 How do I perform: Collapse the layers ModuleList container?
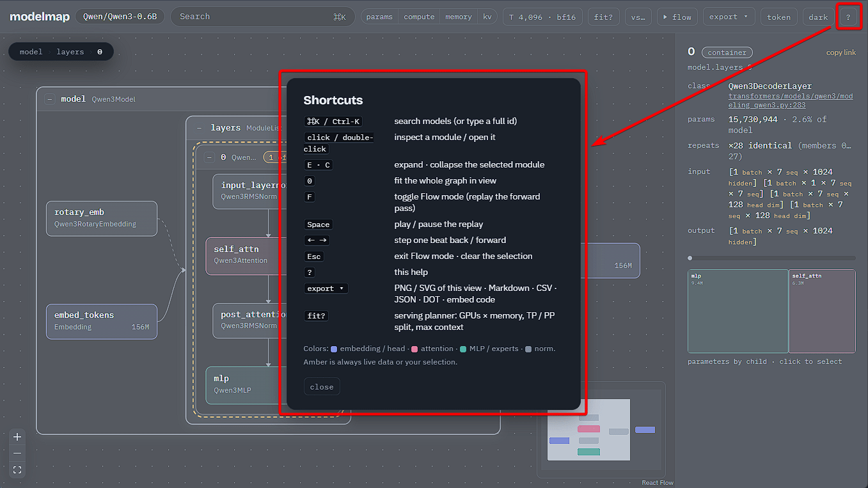tap(199, 128)
